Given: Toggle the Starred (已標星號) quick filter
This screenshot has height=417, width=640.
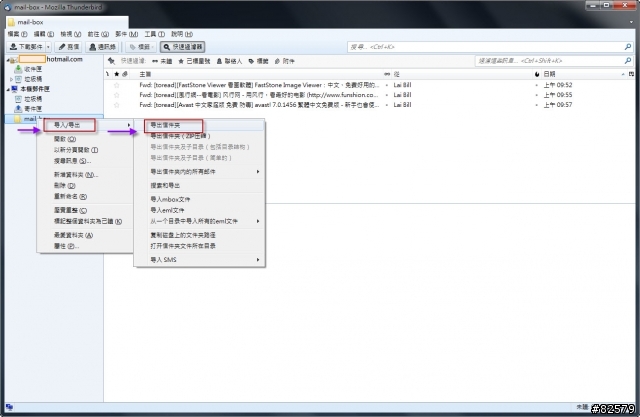Looking at the screenshot, I should point(194,61).
